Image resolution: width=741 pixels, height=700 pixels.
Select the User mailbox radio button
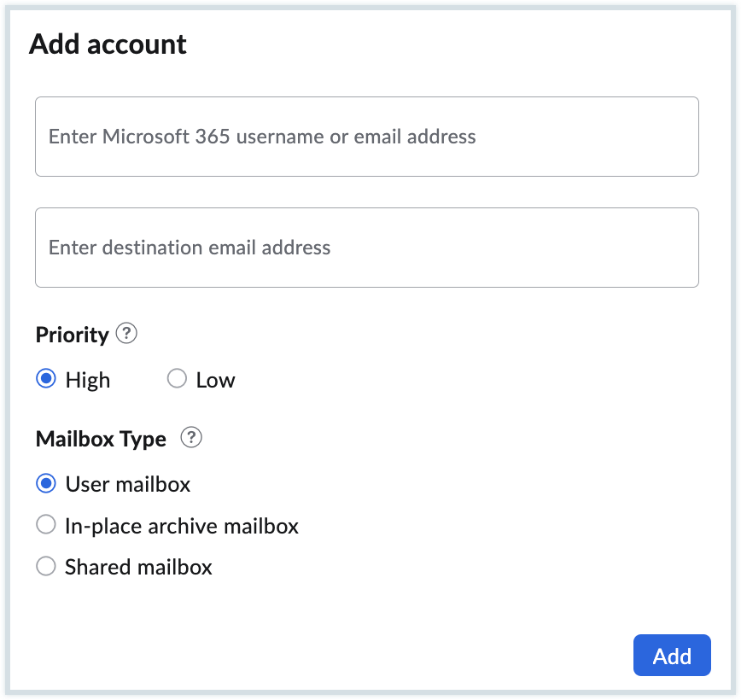pos(45,484)
